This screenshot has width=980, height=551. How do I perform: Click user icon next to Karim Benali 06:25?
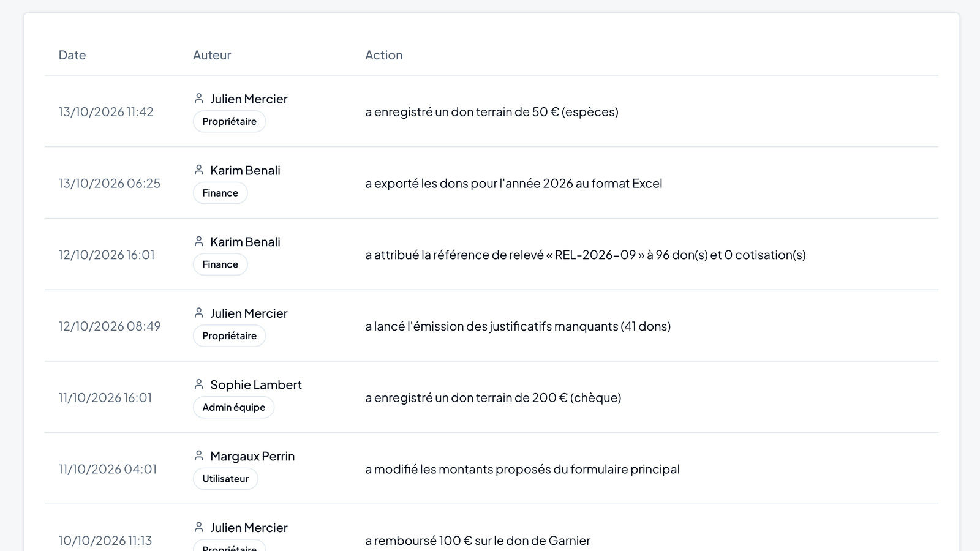198,170
